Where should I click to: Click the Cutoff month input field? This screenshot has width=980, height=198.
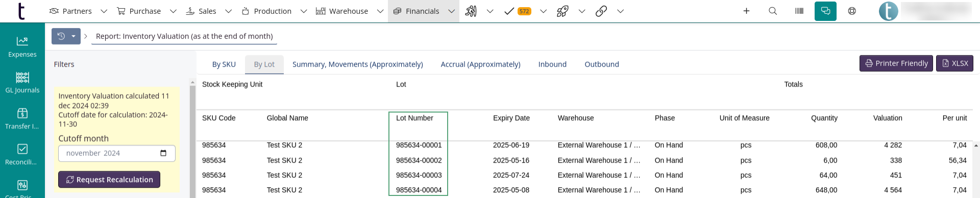117,153
